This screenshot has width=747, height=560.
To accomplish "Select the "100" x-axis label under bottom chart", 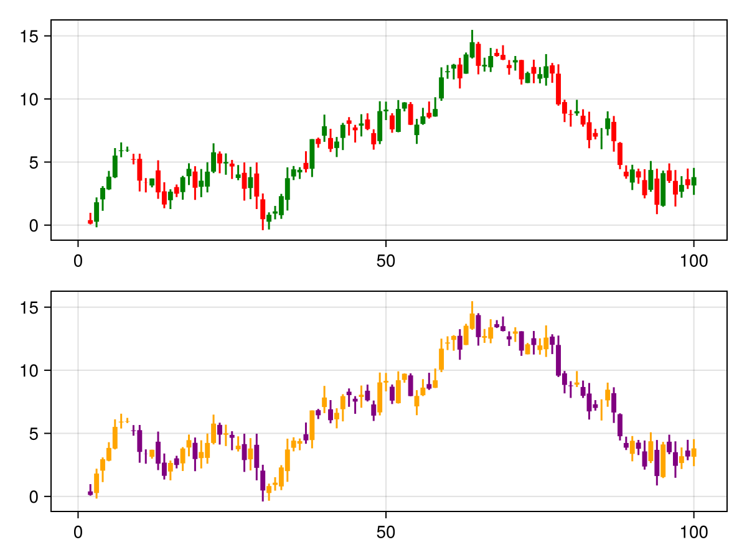I will (x=693, y=531).
